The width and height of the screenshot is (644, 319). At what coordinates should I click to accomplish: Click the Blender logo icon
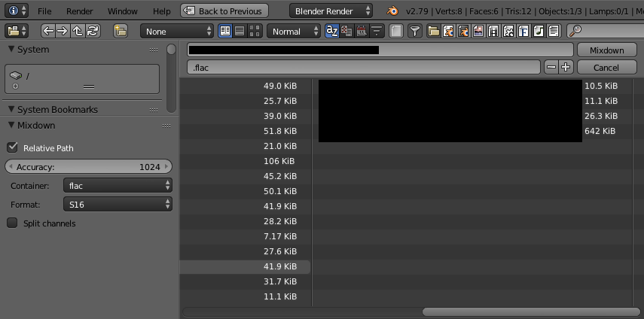point(392,11)
